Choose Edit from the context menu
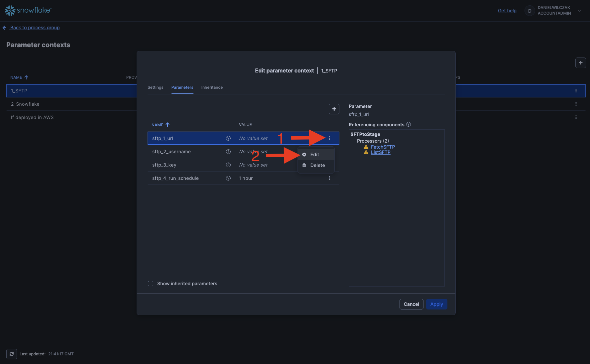The width and height of the screenshot is (590, 364). (314, 155)
